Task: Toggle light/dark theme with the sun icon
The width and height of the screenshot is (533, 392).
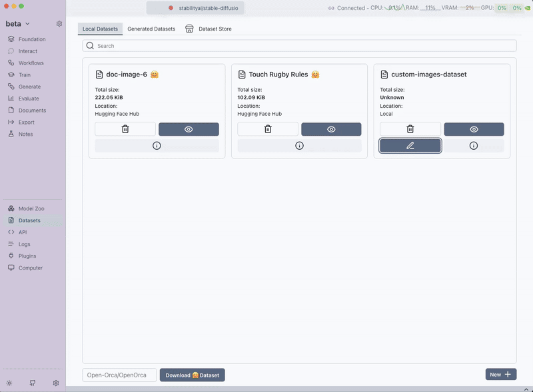Action: click(9, 383)
